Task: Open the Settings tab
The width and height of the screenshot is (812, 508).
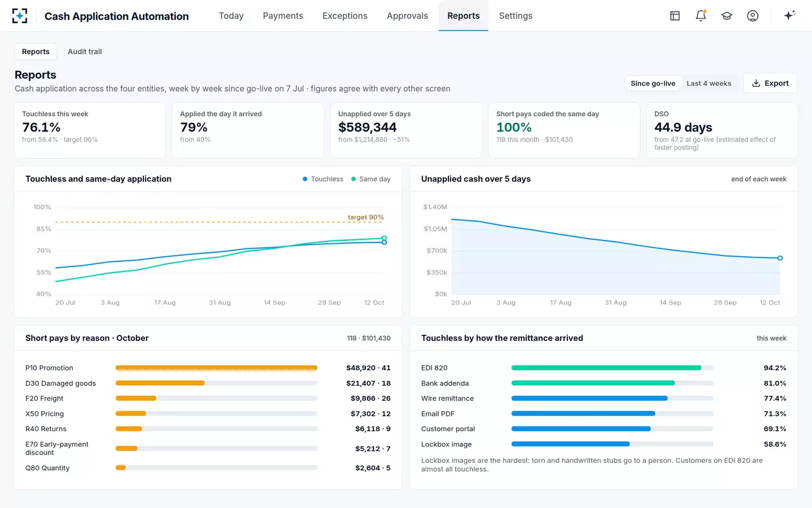Action: [x=515, y=16]
